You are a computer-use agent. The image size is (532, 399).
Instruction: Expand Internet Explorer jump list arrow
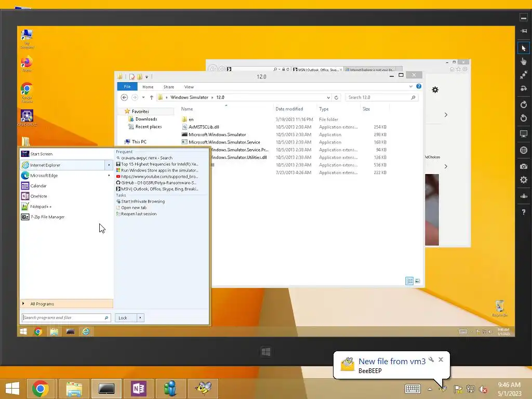[109, 165]
